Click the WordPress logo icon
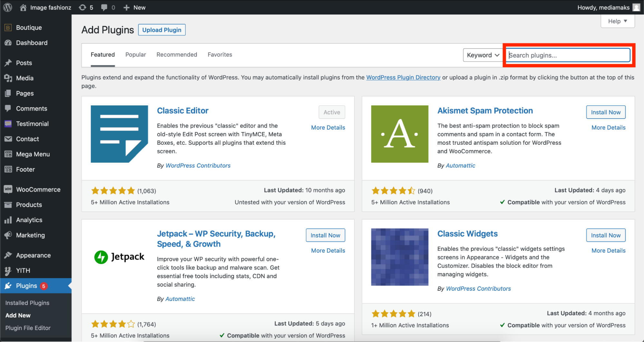Viewport: 644px width, 342px height. 7,7
